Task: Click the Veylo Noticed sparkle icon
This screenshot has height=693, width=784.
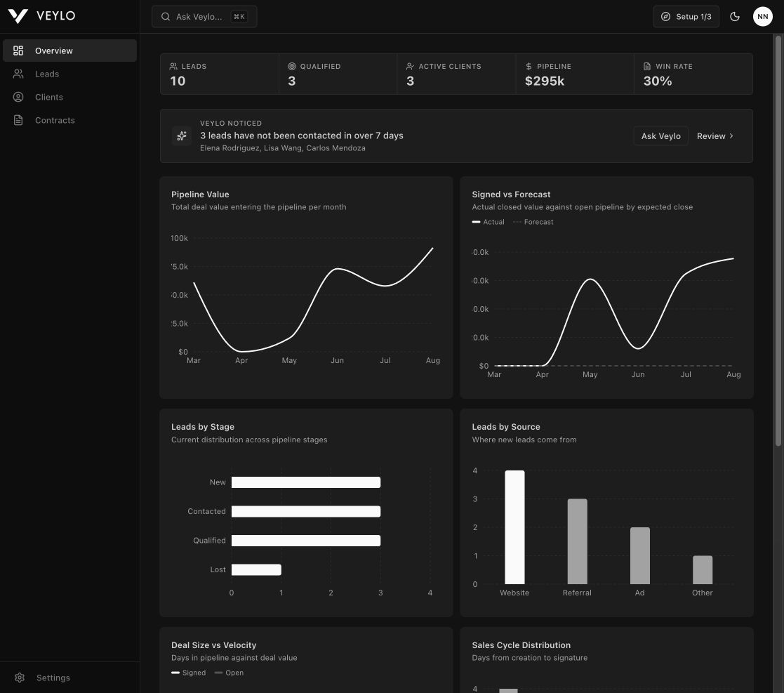Action: point(182,136)
